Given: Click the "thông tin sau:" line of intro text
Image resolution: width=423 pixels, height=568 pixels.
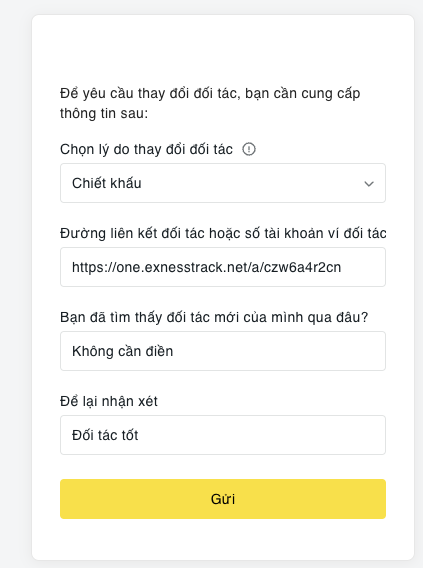Looking at the screenshot, I should coord(104,113).
